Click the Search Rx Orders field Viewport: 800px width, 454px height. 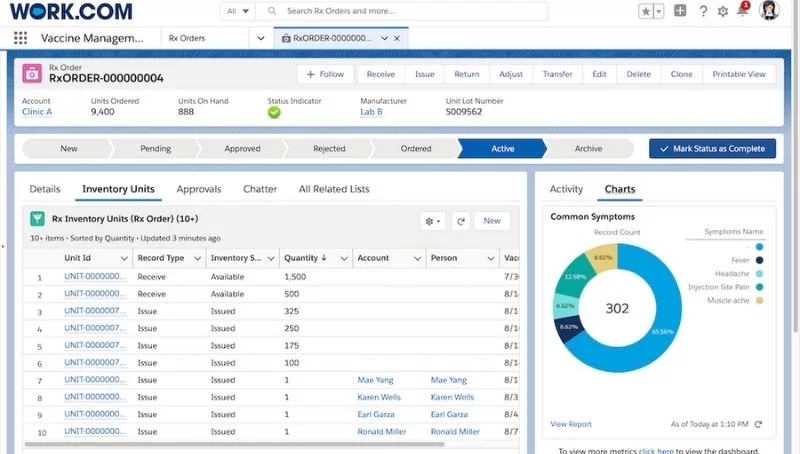pos(410,11)
